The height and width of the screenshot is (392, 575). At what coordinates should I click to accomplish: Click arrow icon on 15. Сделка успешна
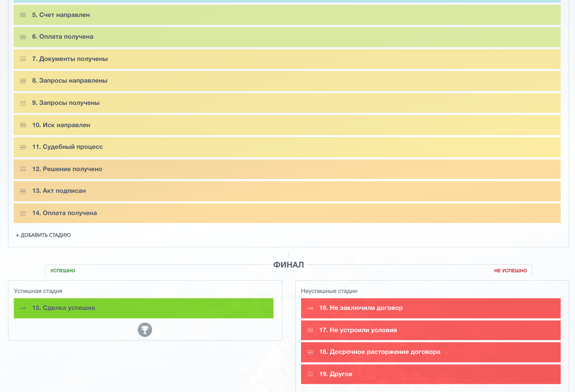coord(23,308)
